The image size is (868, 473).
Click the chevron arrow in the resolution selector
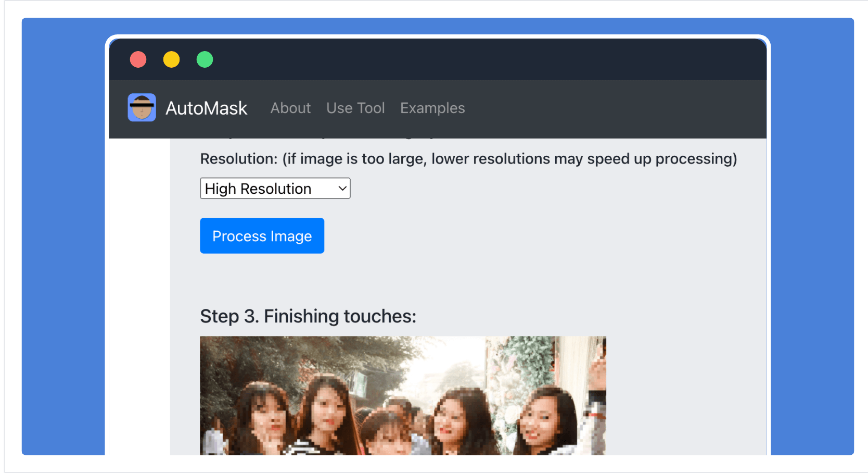tap(342, 189)
